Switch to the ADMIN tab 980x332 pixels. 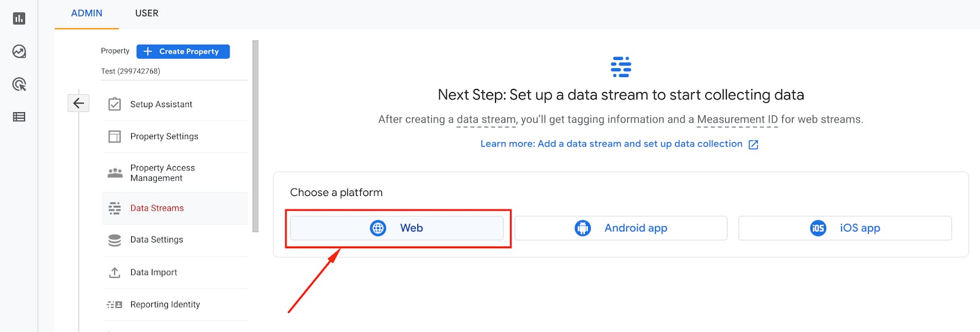click(x=86, y=13)
